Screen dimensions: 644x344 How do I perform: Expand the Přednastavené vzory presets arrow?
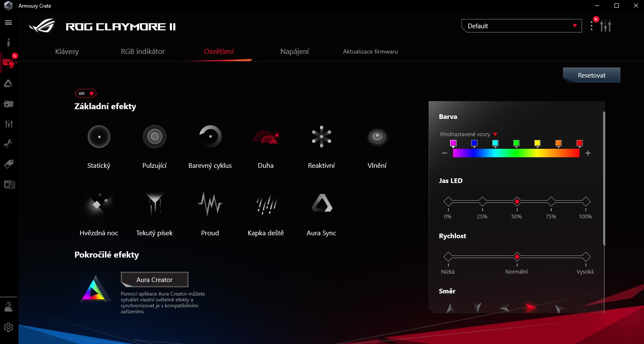495,134
